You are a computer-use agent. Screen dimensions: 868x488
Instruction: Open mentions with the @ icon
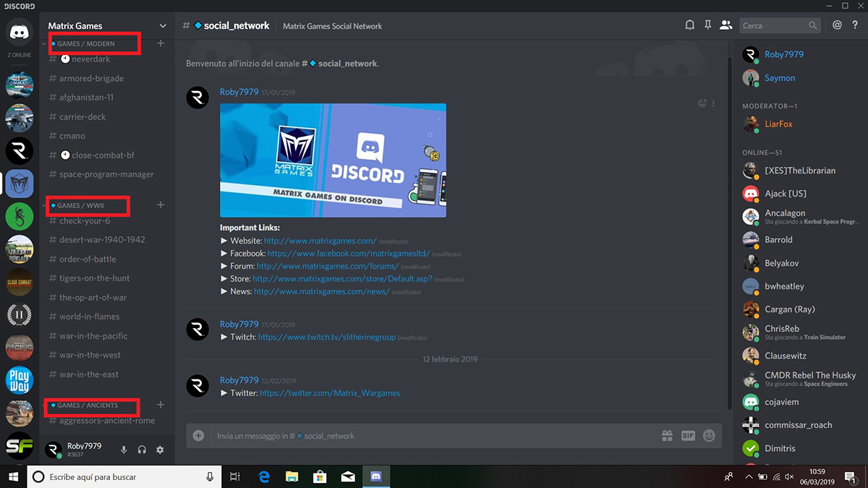click(837, 25)
